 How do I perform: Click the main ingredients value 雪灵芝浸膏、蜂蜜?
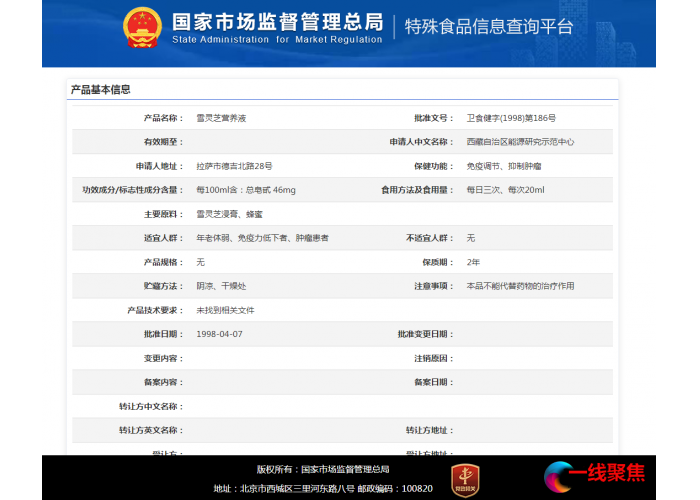pyautogui.click(x=230, y=214)
